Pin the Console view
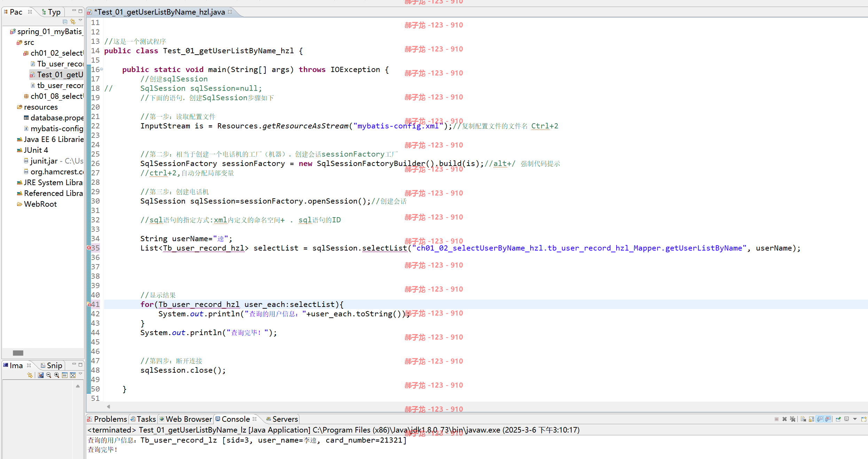This screenshot has width=868, height=459. pos(838,419)
